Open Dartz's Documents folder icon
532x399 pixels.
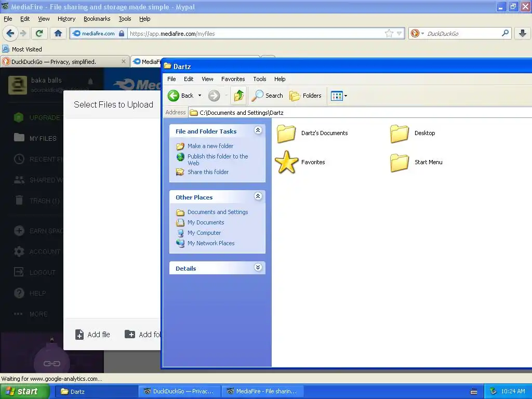pyautogui.click(x=286, y=134)
